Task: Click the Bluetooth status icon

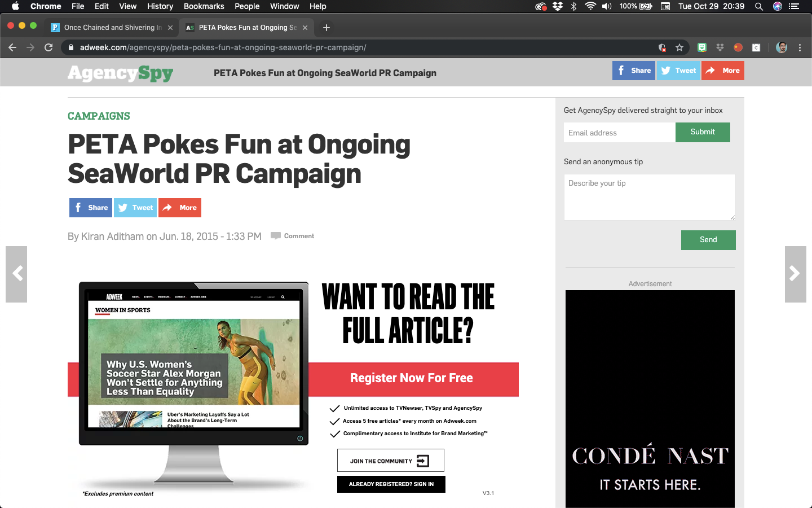Action: point(574,6)
